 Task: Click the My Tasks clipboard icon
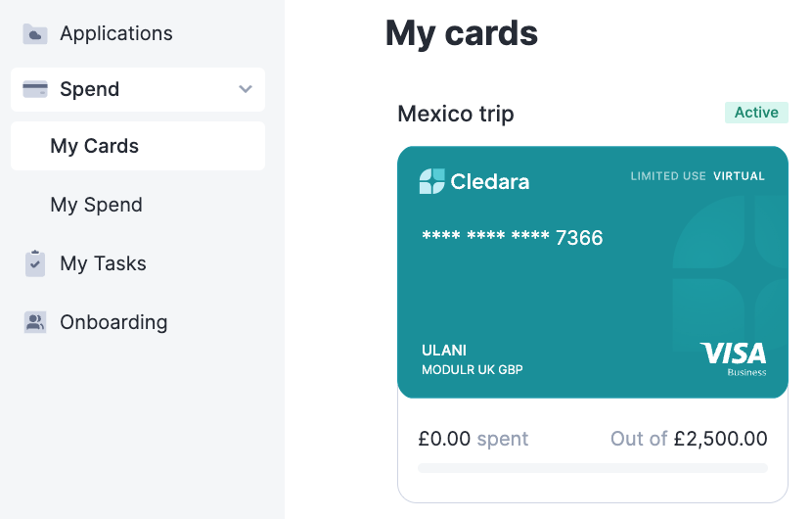coord(34,263)
